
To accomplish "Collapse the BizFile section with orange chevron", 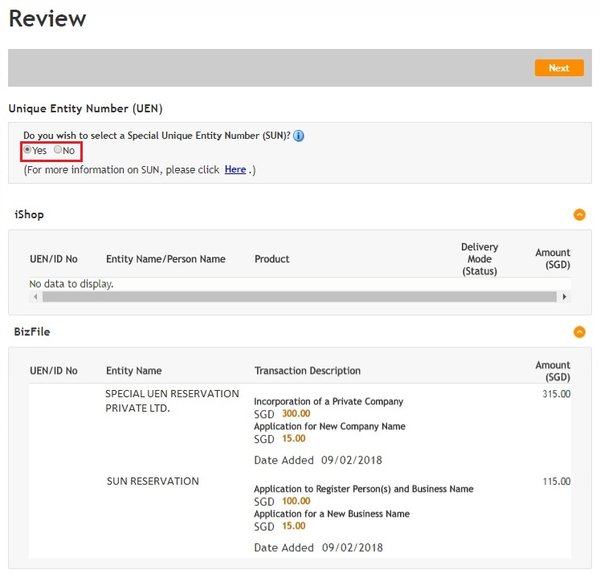I will pyautogui.click(x=578, y=331).
